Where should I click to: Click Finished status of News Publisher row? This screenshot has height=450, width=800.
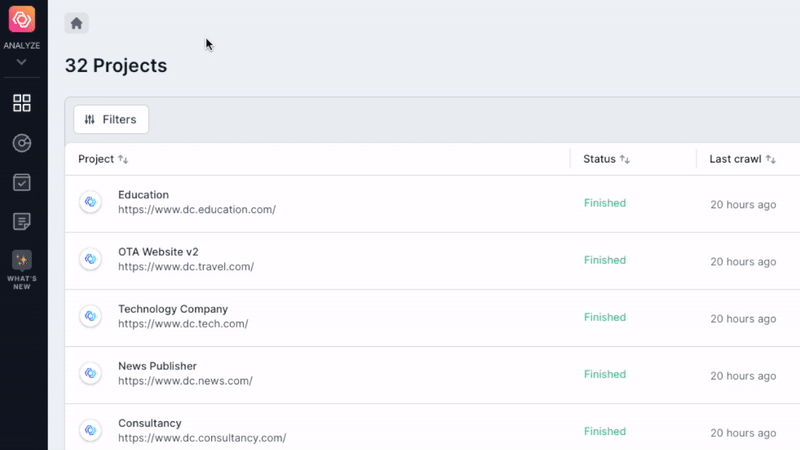click(x=605, y=374)
